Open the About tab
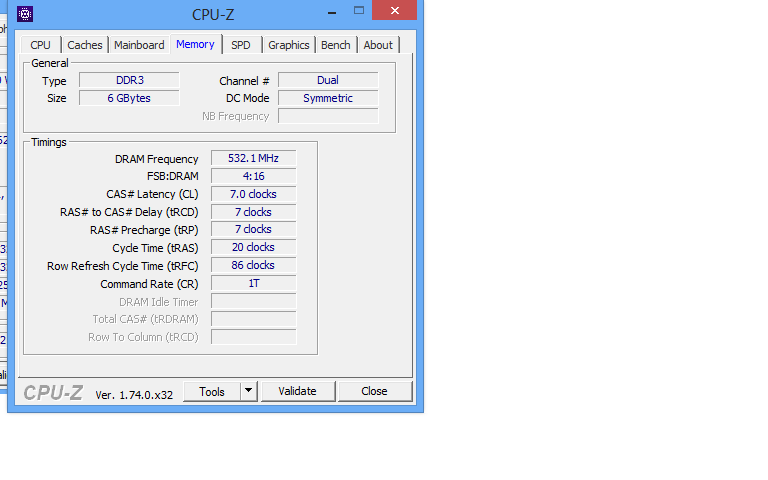 coord(378,45)
